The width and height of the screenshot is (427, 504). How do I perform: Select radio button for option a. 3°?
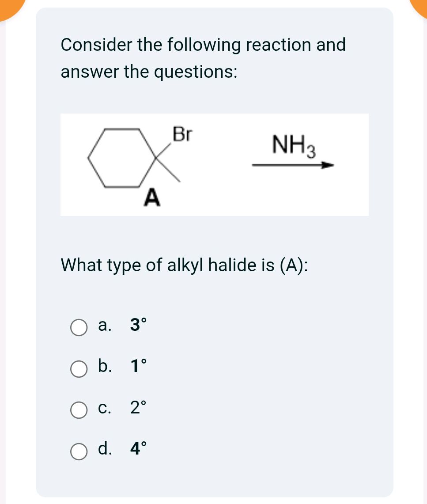(79, 328)
